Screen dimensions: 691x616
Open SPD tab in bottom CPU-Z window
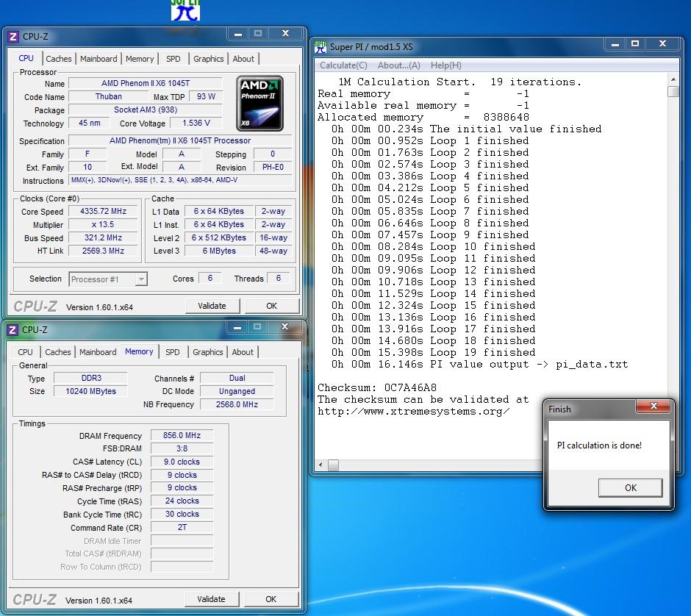[172, 352]
